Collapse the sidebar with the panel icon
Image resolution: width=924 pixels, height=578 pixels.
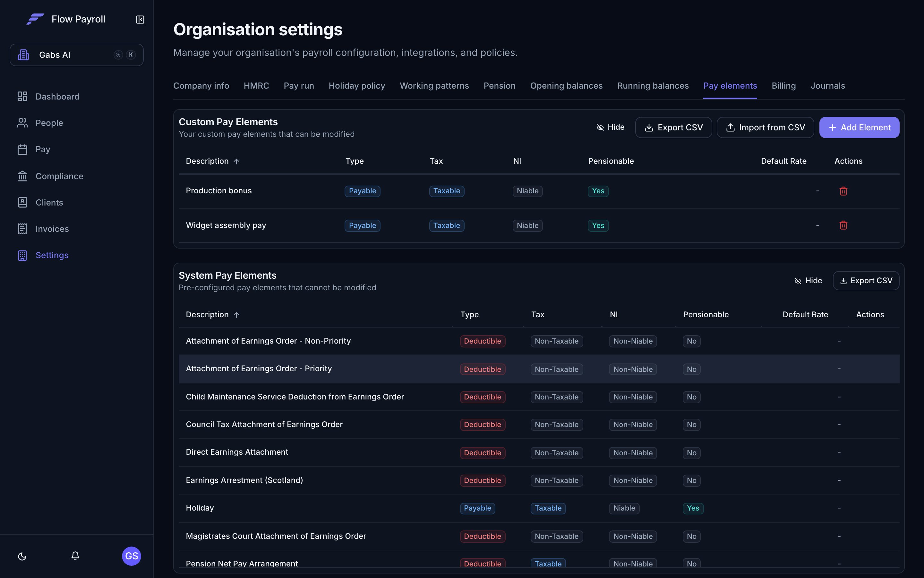pos(140,20)
